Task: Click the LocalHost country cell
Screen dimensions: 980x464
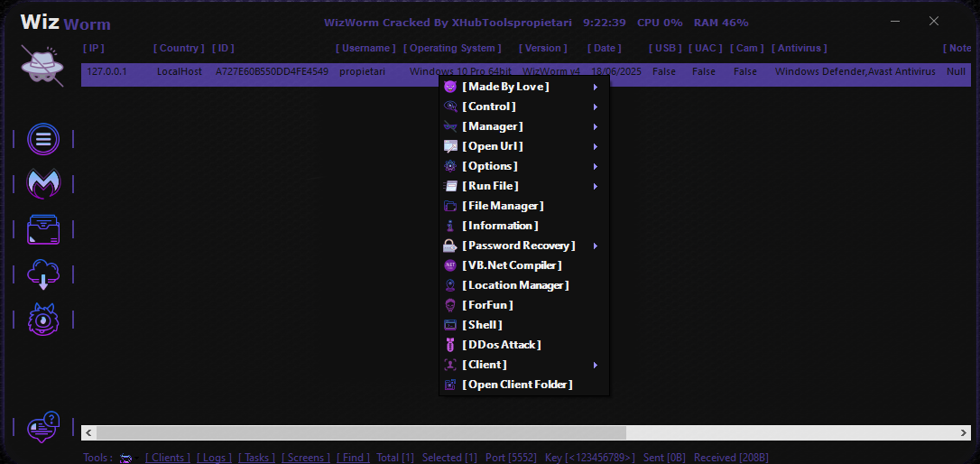Action: [180, 72]
